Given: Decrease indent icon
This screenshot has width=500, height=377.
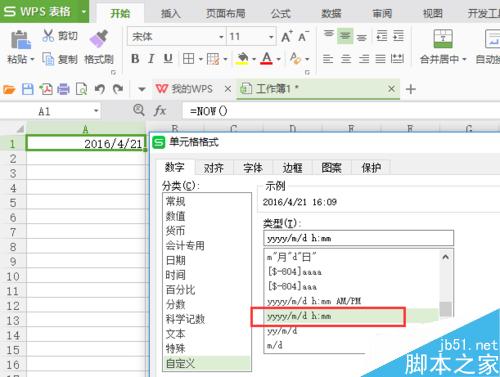Looking at the screenshot, I should click(x=382, y=35).
